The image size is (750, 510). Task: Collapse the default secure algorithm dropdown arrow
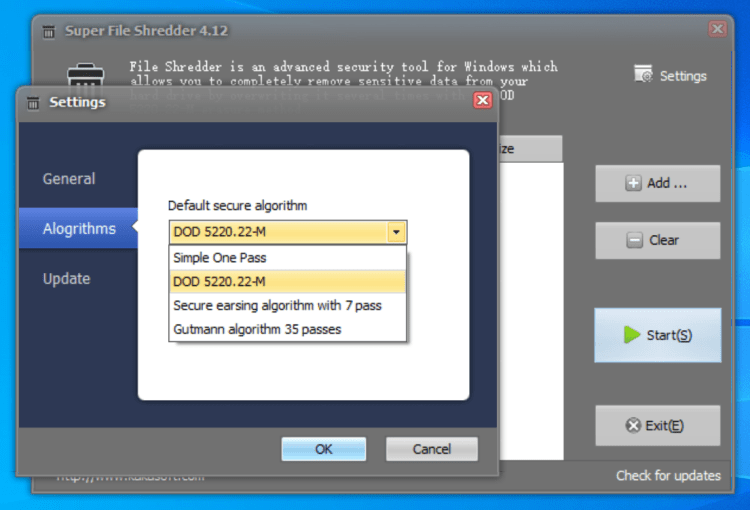[x=396, y=232]
